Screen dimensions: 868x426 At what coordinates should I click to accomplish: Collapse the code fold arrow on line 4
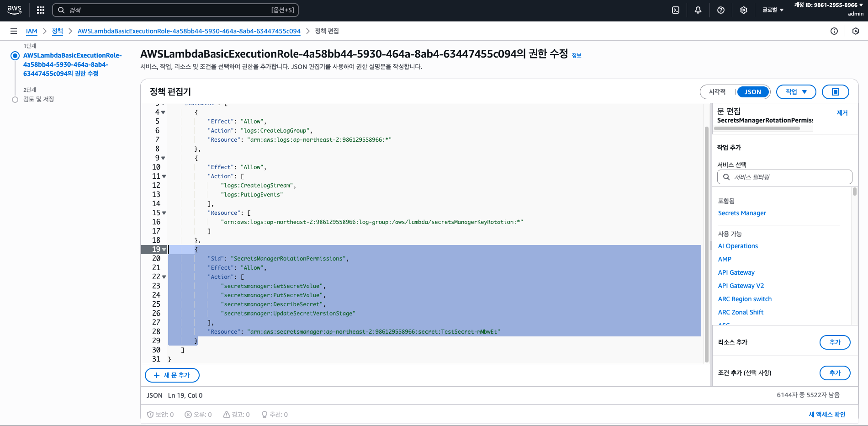(x=163, y=112)
